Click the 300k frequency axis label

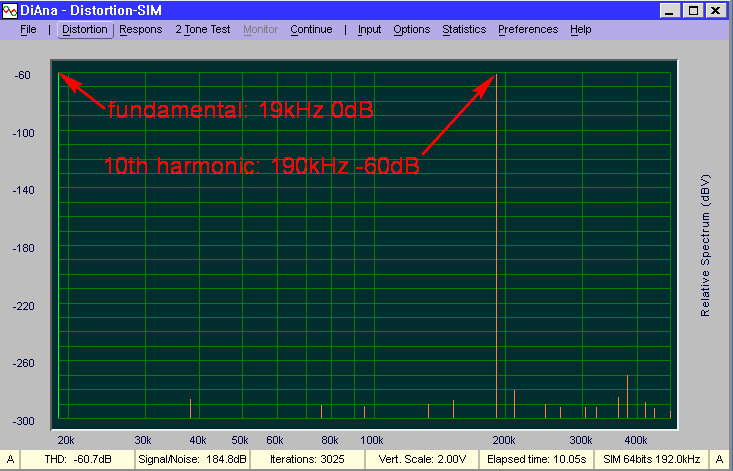tap(581, 440)
